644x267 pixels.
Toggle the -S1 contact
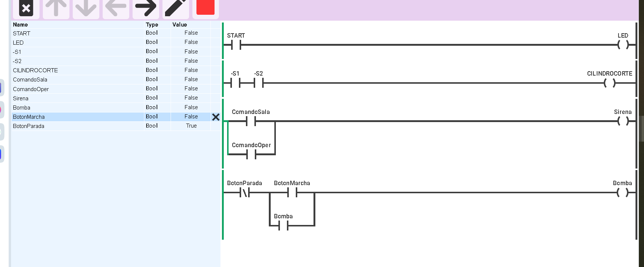coord(235,83)
